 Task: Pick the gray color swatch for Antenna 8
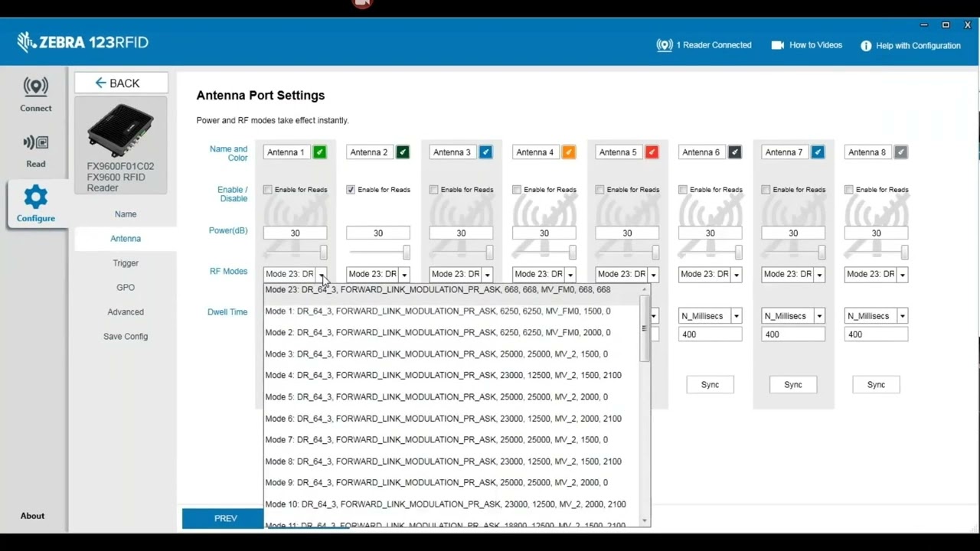(x=901, y=152)
